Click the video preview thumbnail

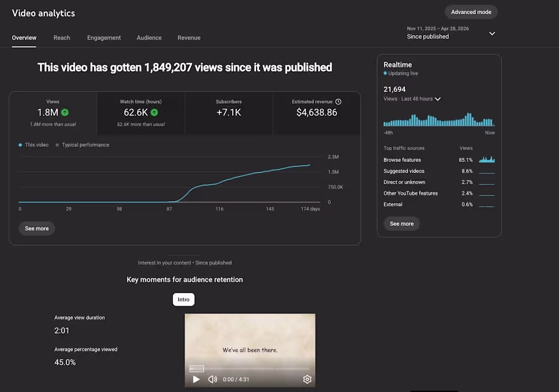[x=250, y=350]
